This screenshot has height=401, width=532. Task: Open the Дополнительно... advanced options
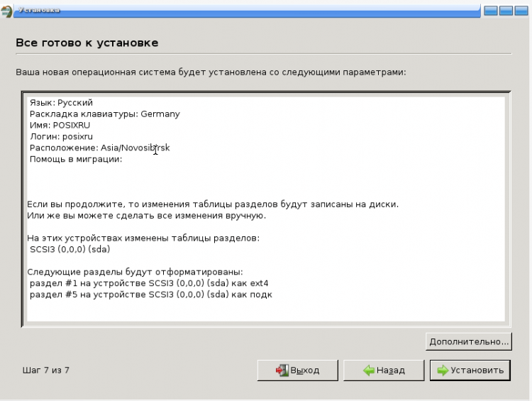pos(469,341)
